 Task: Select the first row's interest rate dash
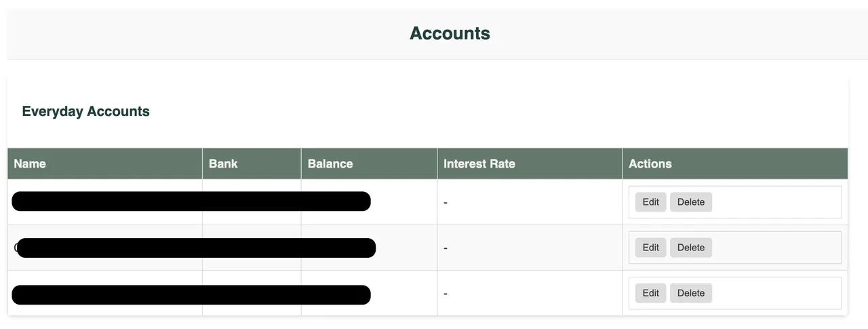click(446, 202)
